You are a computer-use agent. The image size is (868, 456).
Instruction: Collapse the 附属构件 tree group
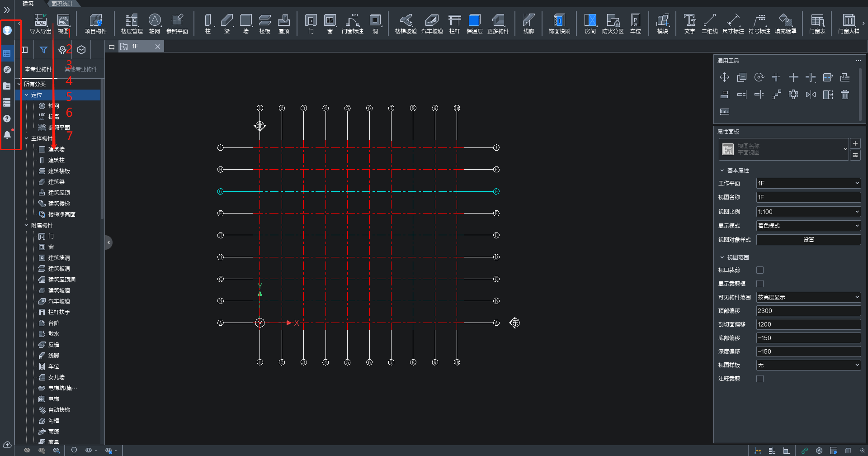[x=26, y=225]
